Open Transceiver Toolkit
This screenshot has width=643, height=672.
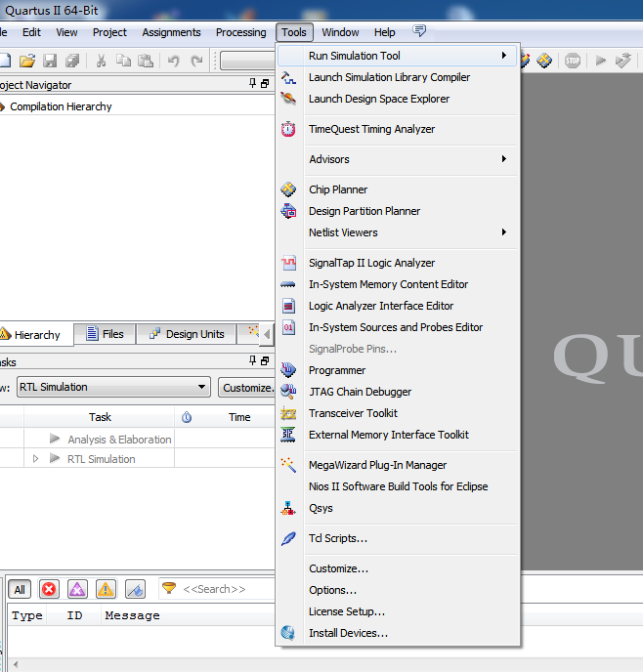point(353,413)
